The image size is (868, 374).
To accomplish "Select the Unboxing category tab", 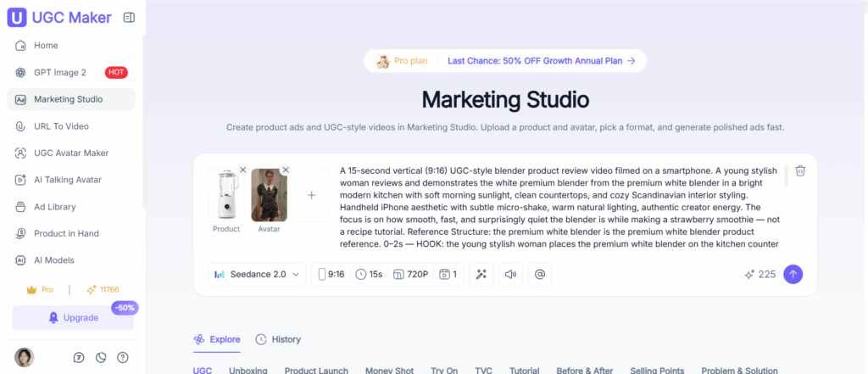I will (248, 370).
